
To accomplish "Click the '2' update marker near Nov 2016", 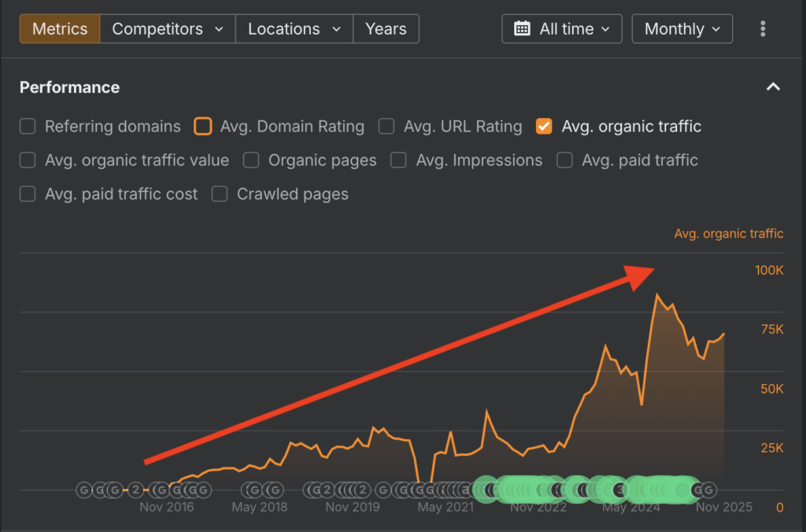I will click(135, 490).
